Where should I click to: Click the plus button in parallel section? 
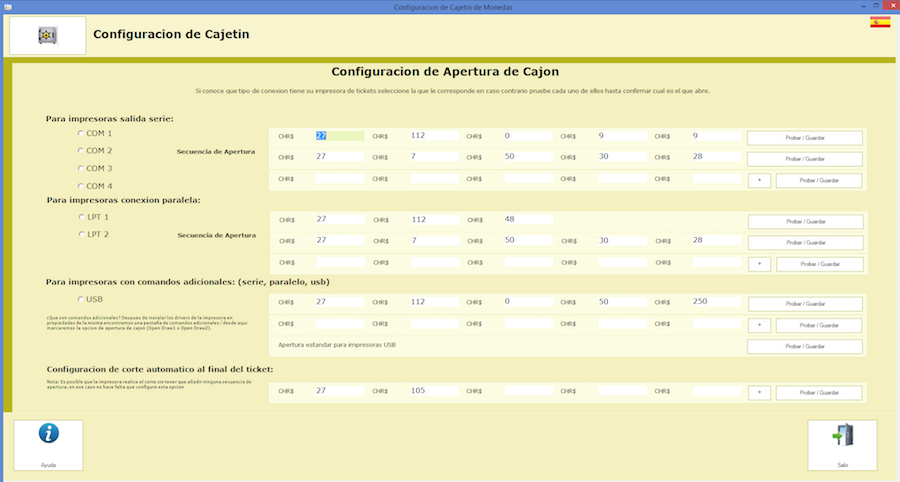759,263
